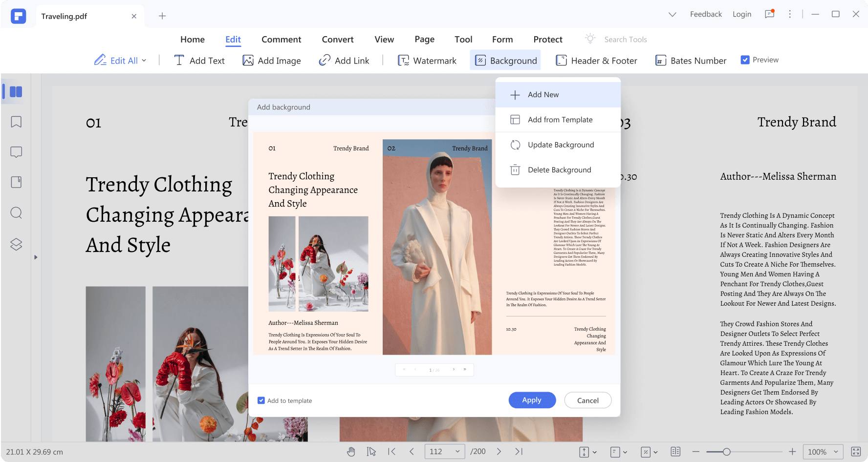Open the bookmarks panel icon
Screen dimensions: 868x462
tap(16, 122)
